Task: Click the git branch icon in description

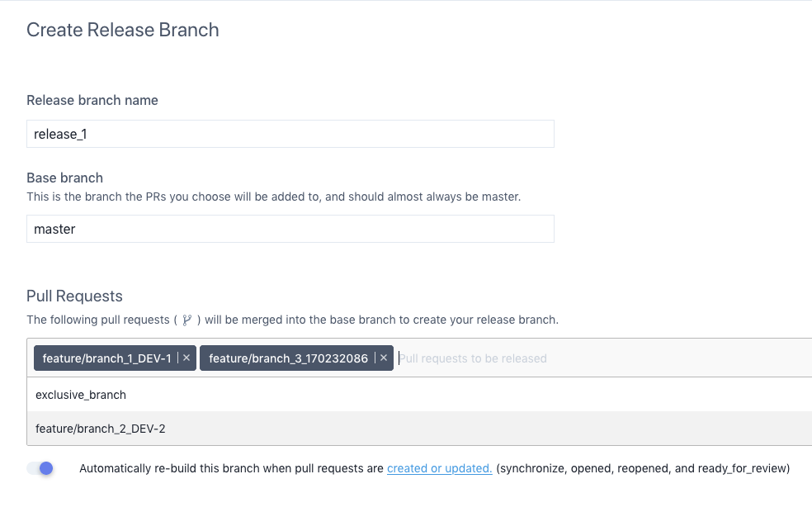Action: [x=187, y=320]
